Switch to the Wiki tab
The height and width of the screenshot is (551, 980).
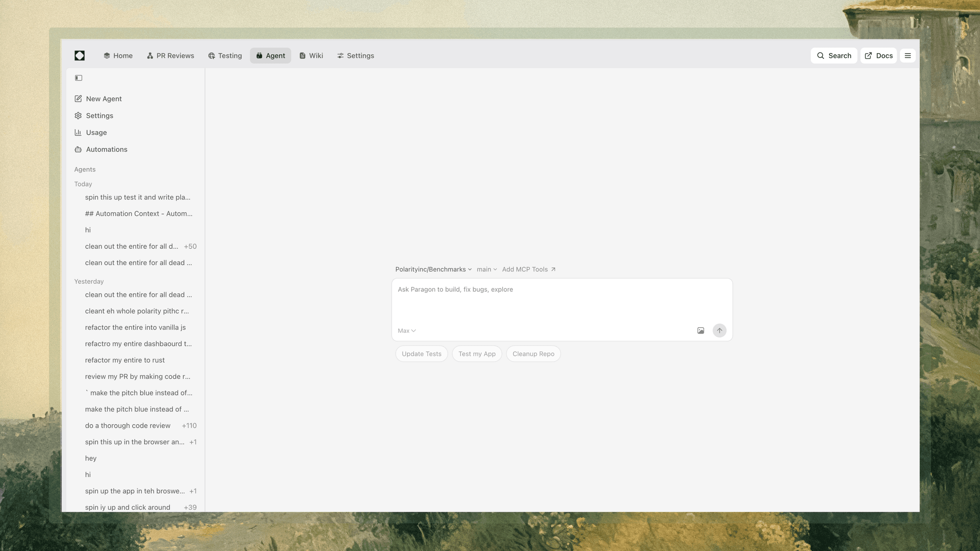[311, 55]
